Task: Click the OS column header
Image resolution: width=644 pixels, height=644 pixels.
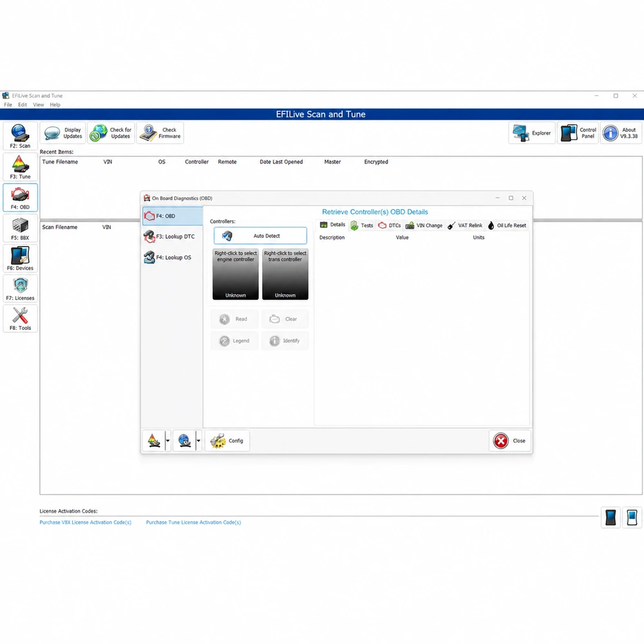Action: click(x=162, y=162)
